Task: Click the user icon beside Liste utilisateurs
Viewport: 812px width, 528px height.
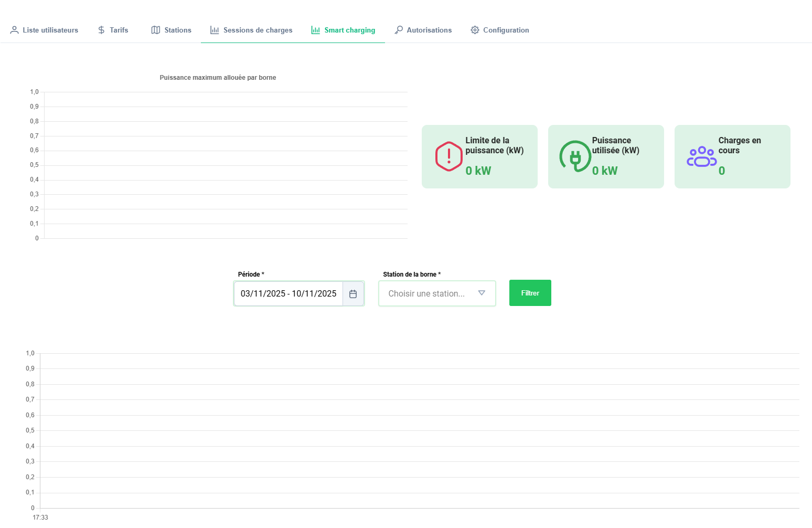Action: coord(14,30)
